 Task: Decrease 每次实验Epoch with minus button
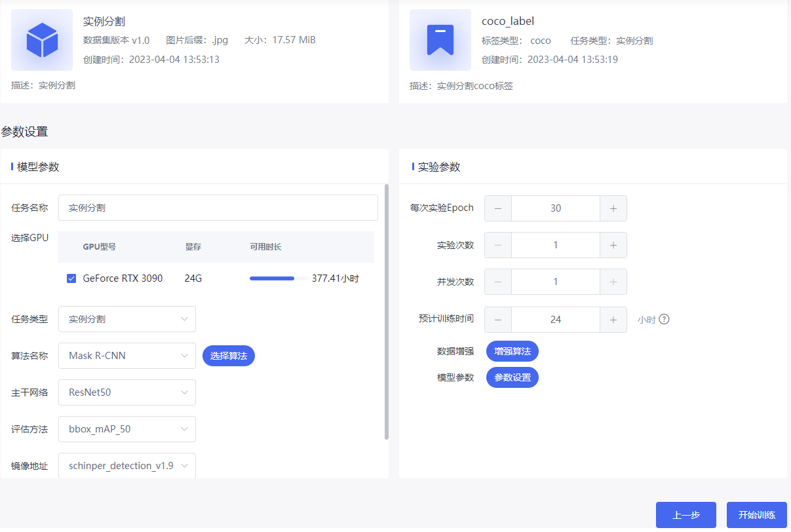coord(498,208)
